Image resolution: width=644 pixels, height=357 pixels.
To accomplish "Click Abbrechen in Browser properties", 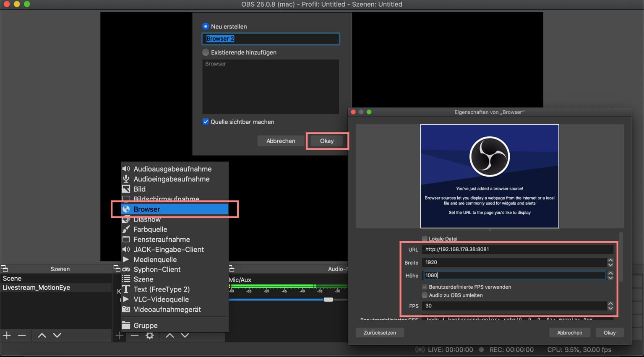I will click(569, 333).
